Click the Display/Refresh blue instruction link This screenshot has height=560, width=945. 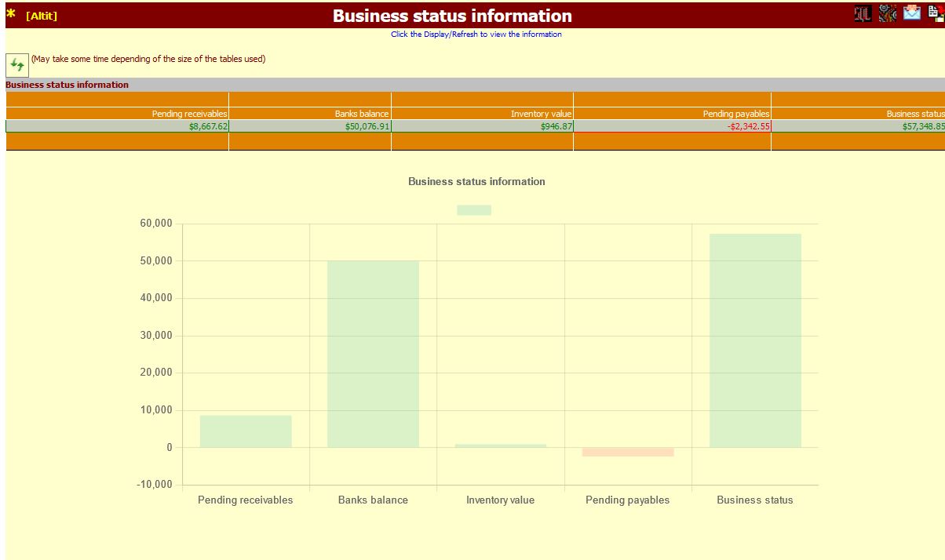476,34
